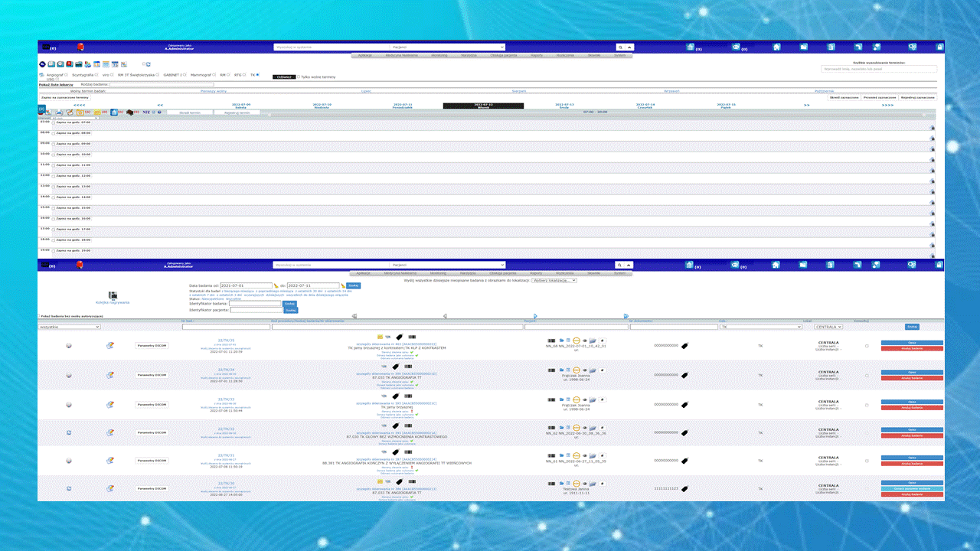Open the TK filter dropdown in the exam table
The image size is (980, 551).
point(759,327)
